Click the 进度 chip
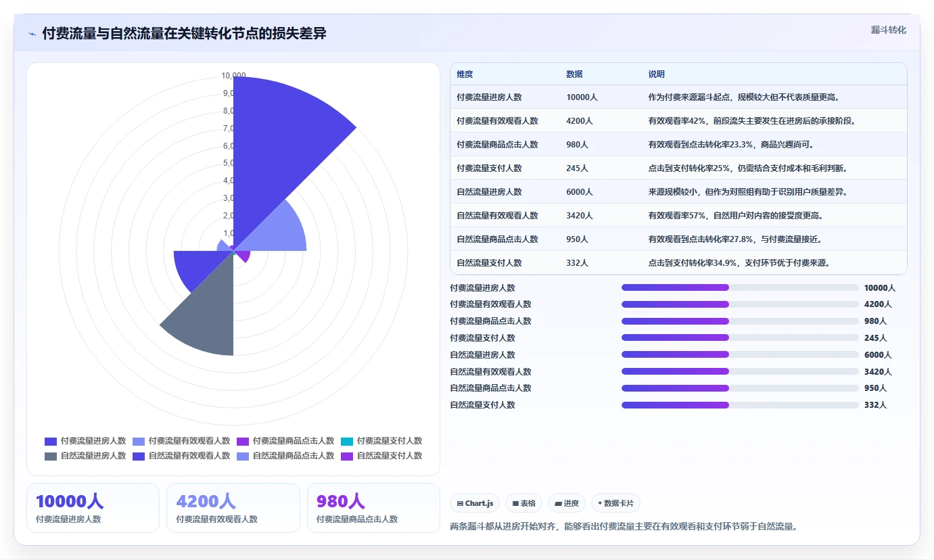 click(x=567, y=503)
